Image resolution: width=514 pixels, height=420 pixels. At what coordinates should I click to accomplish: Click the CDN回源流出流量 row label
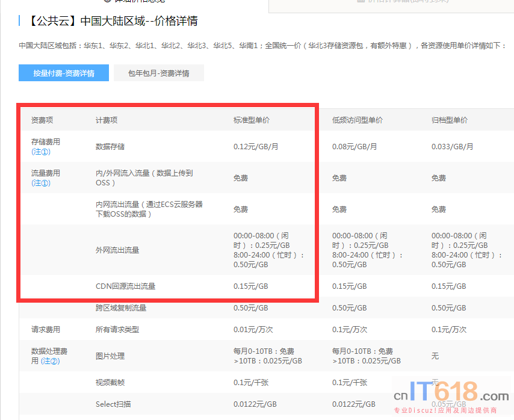(x=125, y=286)
